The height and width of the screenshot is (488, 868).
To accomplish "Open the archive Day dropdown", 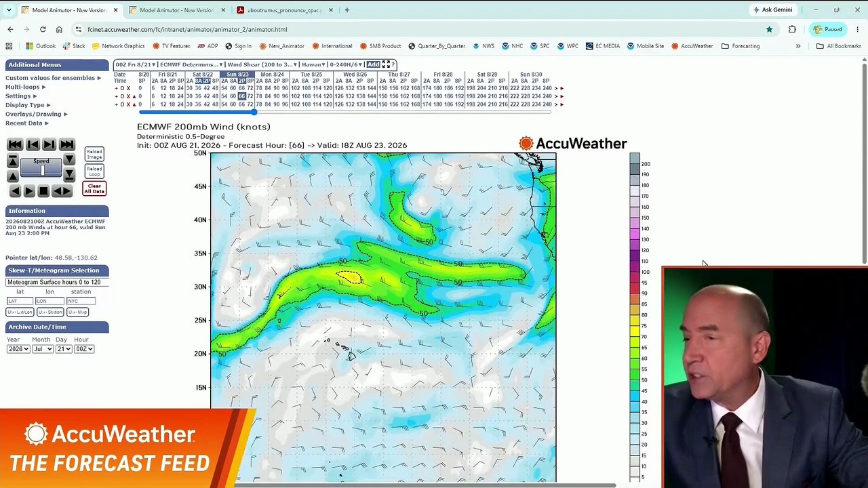I will click(x=63, y=349).
